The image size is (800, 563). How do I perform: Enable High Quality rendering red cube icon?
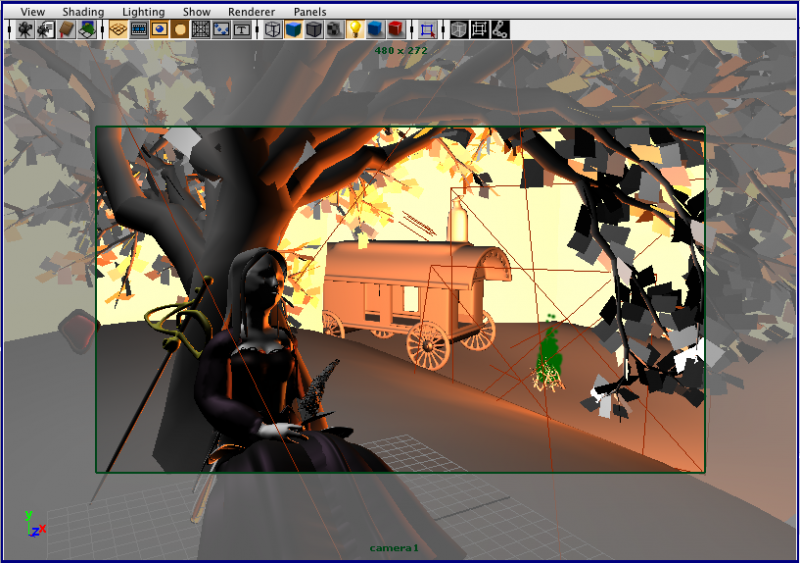(396, 30)
